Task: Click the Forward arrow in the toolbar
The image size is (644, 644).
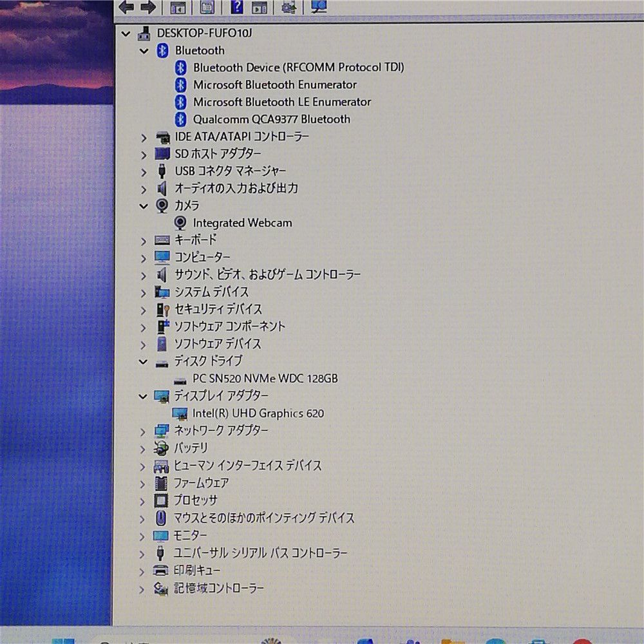Action: [148, 7]
